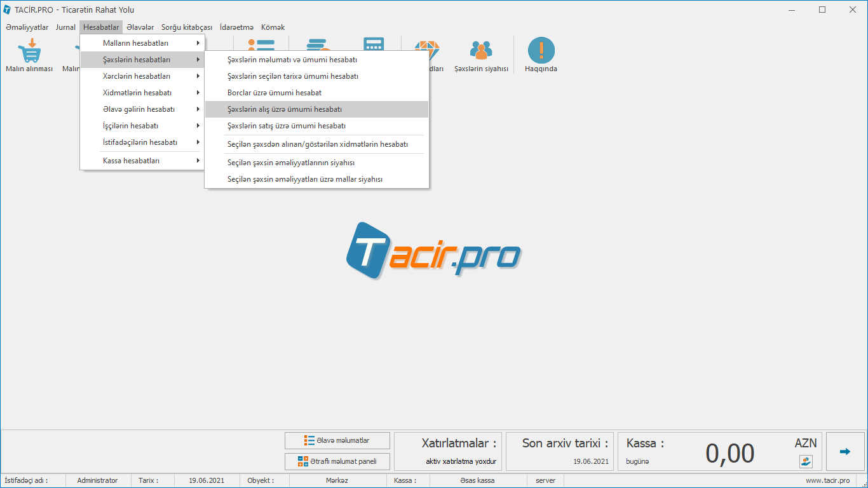The image size is (868, 488).
Task: Click the Əlavə məlumatlar button
Action: click(x=337, y=440)
